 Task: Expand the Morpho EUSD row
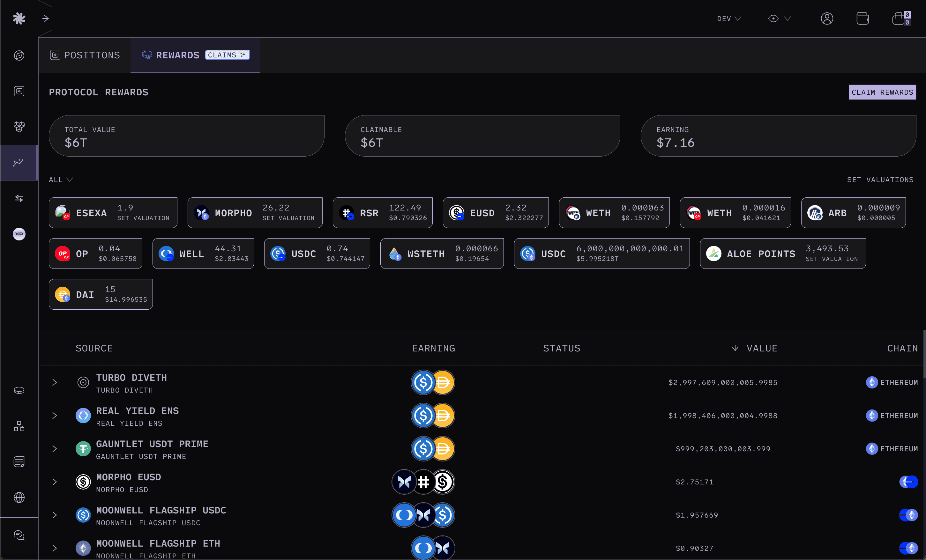point(55,482)
